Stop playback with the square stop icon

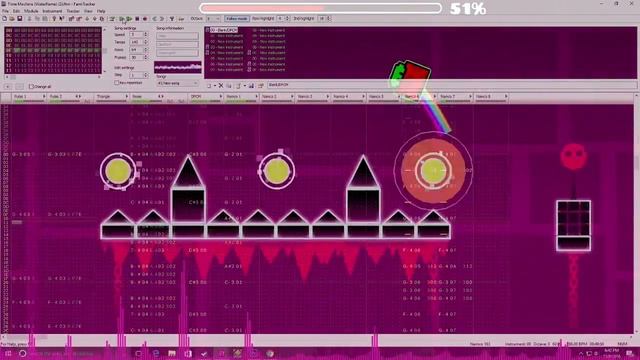pos(137,19)
